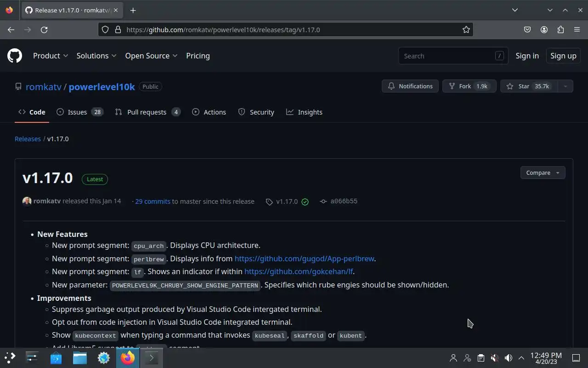Open the Compare dropdown
588x368 pixels.
543,172
